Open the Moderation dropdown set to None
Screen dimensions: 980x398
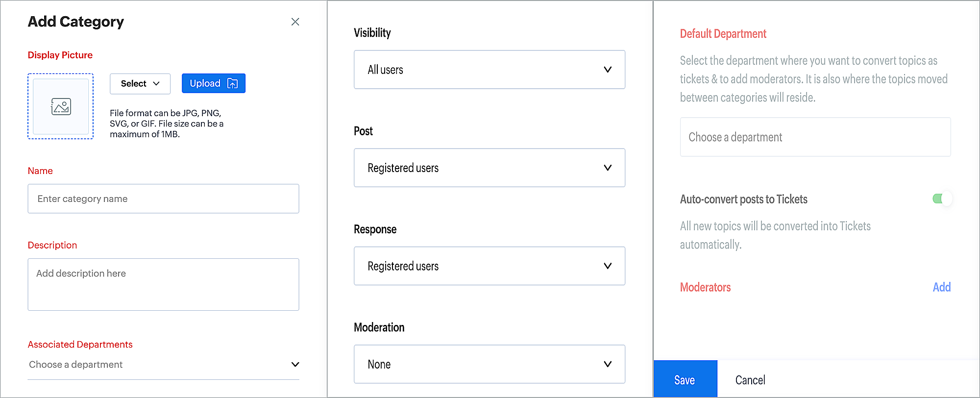pyautogui.click(x=489, y=364)
